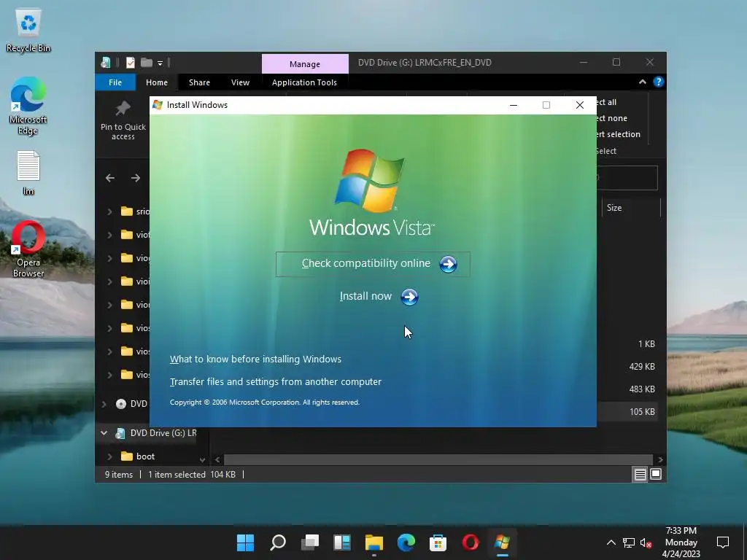Expand the 'viot' folder tree node
The height and width of the screenshot is (560, 747).
pyautogui.click(x=109, y=234)
